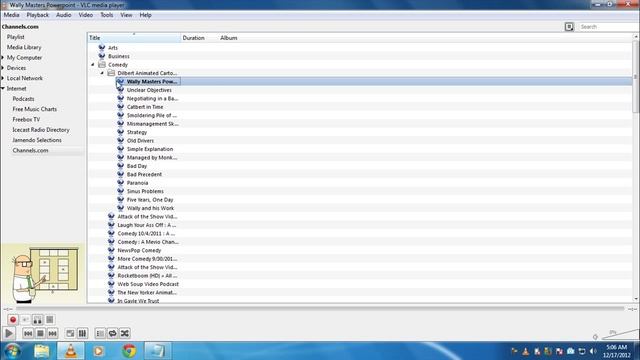The width and height of the screenshot is (640, 360).
Task: Focus the playlist Search field
Action: 608,27
